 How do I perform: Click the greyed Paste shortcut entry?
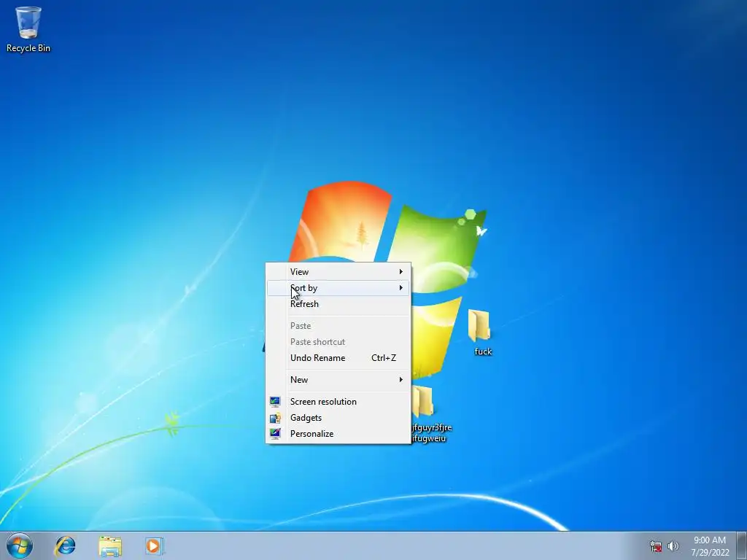tap(338, 341)
